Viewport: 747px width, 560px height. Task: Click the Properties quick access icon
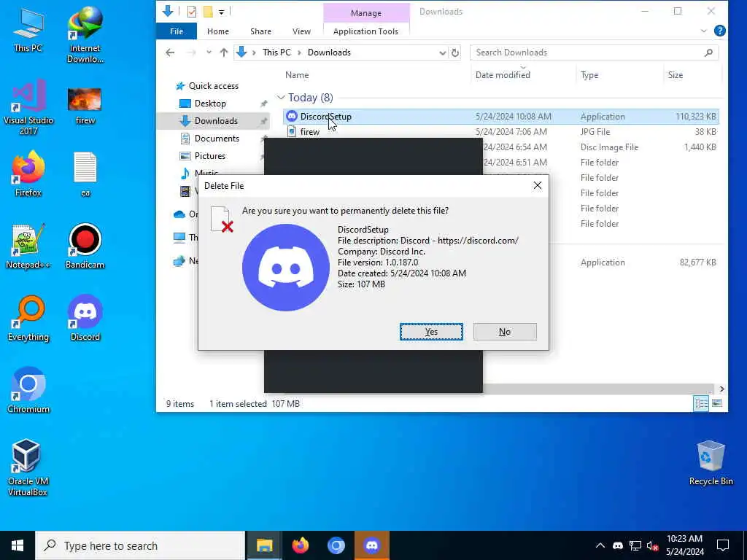tap(192, 12)
